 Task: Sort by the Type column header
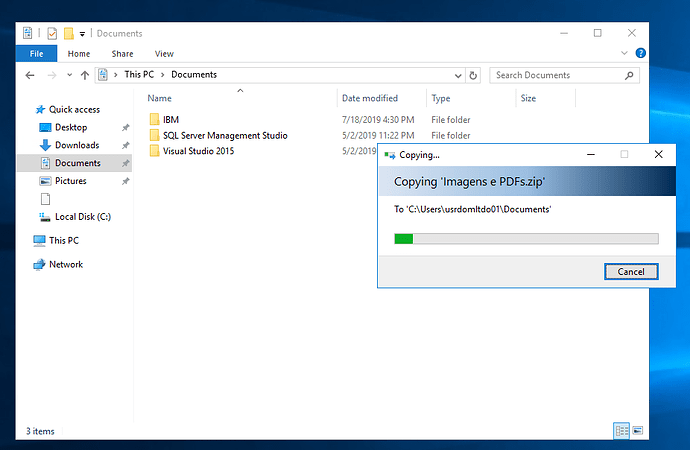click(440, 98)
